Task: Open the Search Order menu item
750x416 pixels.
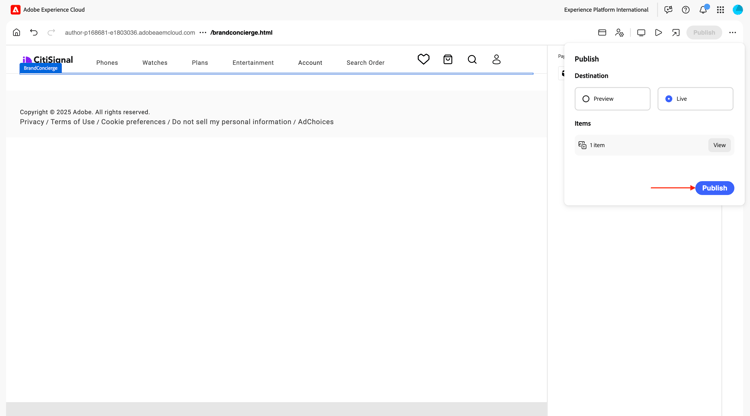Action: [365, 63]
